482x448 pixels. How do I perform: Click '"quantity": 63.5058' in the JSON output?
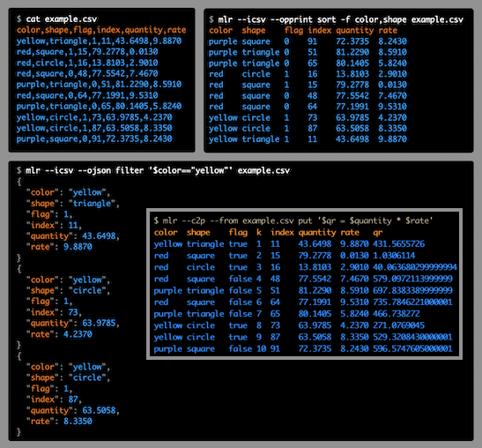(x=73, y=410)
